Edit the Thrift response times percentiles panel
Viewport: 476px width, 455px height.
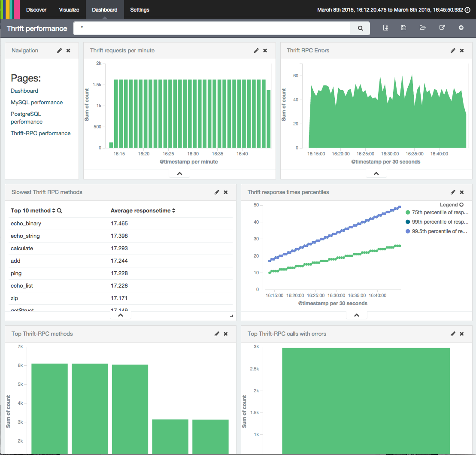(x=453, y=192)
